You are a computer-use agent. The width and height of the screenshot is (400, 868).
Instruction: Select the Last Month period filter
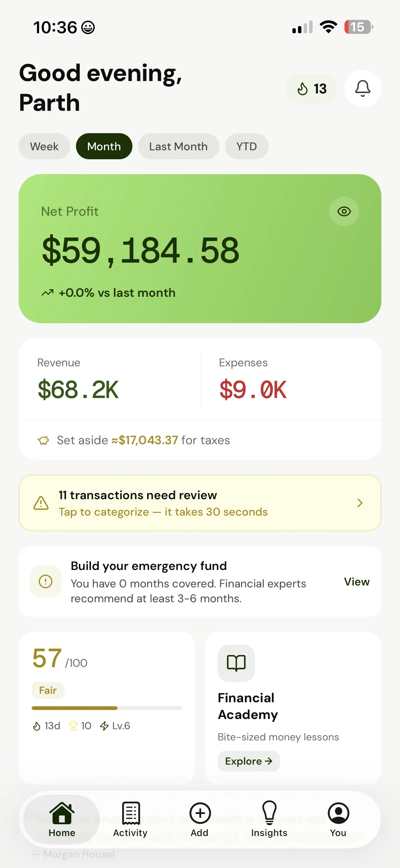pos(178,146)
